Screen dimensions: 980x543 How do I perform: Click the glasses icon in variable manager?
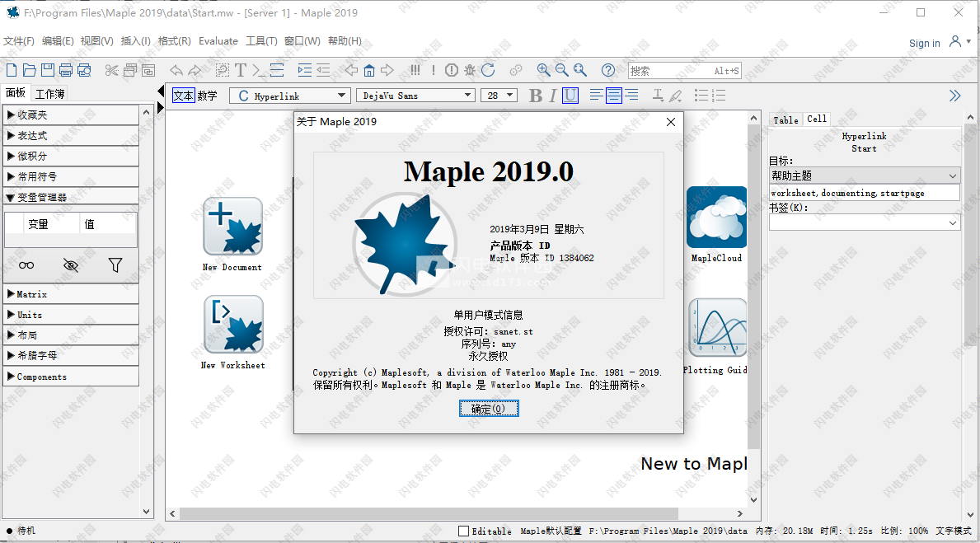(x=26, y=265)
